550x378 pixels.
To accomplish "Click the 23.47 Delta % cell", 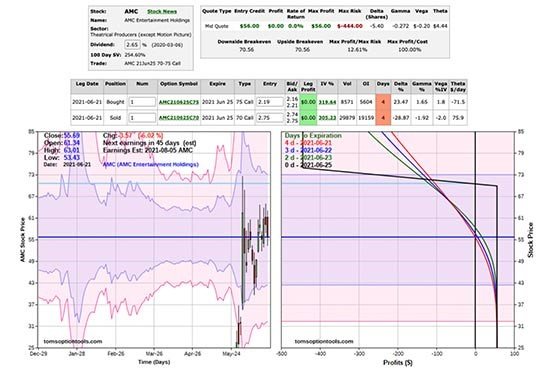I will (x=401, y=102).
